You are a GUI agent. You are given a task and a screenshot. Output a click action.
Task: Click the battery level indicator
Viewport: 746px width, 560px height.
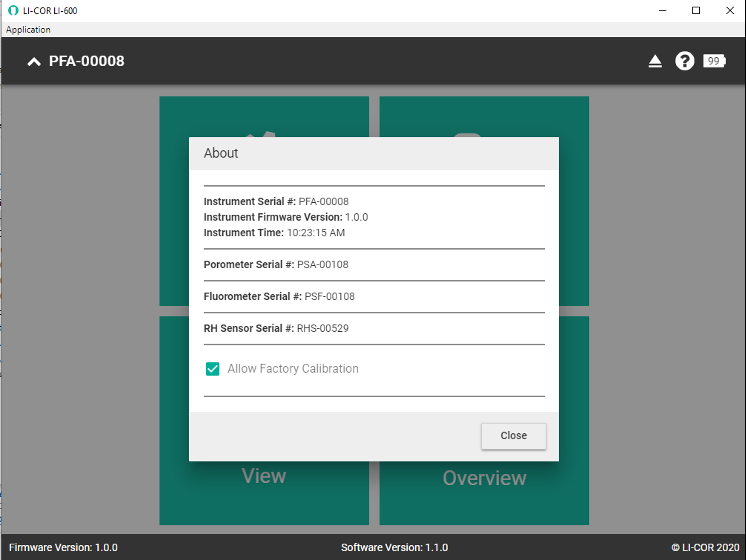[714, 61]
